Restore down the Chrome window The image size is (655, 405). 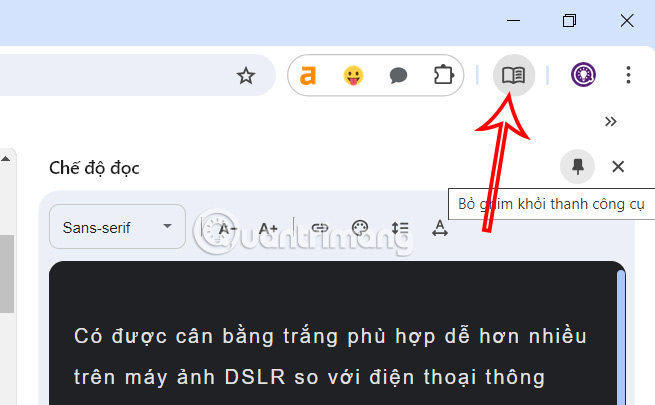[569, 20]
